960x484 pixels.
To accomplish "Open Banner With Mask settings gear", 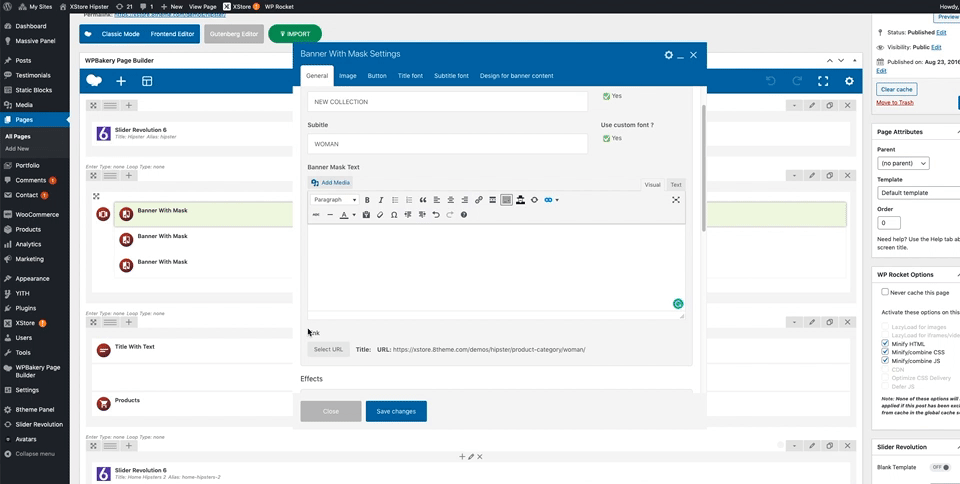I will [x=669, y=55].
